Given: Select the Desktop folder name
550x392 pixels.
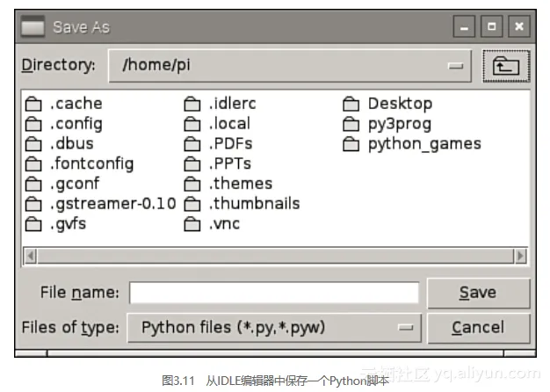Looking at the screenshot, I should pyautogui.click(x=401, y=105).
